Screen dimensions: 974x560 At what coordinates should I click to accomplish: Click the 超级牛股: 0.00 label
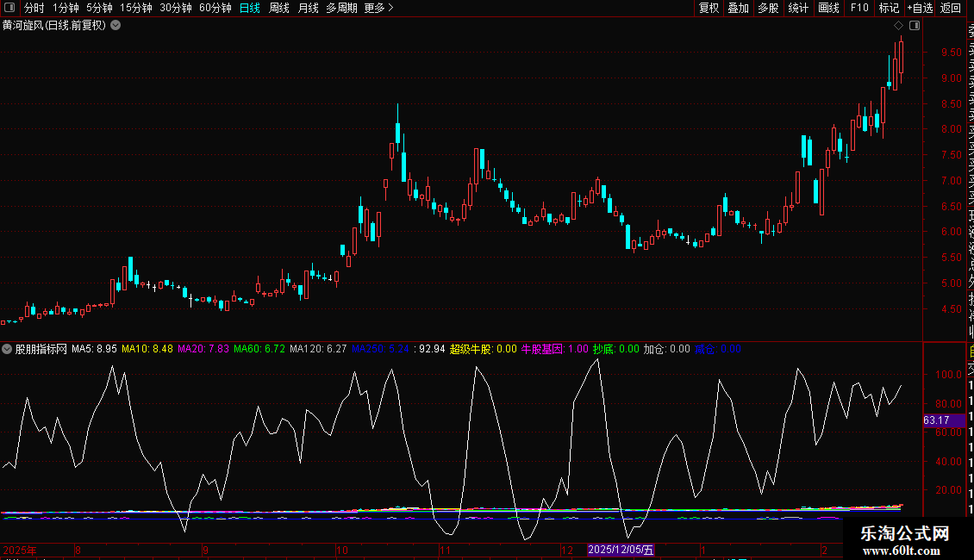point(484,349)
